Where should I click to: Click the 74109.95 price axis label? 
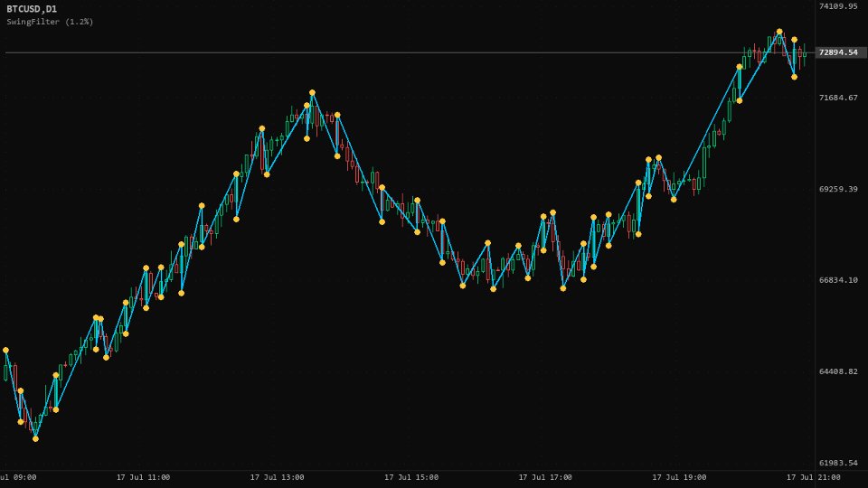[838, 6]
